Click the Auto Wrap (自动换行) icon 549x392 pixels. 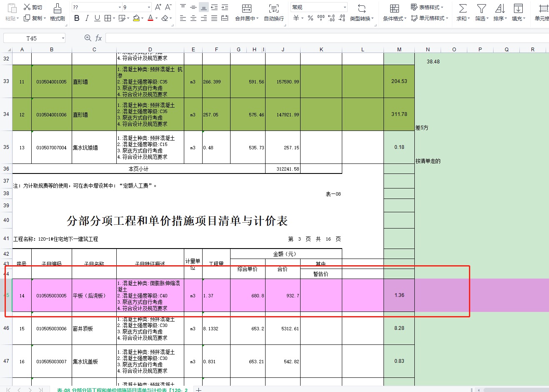click(273, 8)
